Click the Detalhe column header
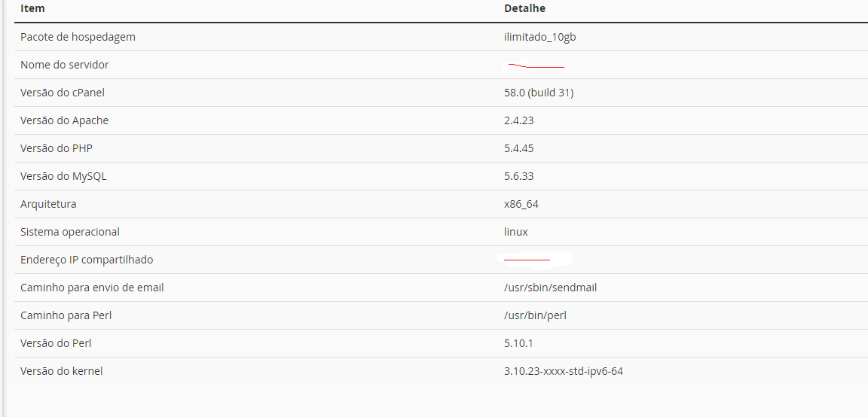868x417 pixels. pos(524,9)
